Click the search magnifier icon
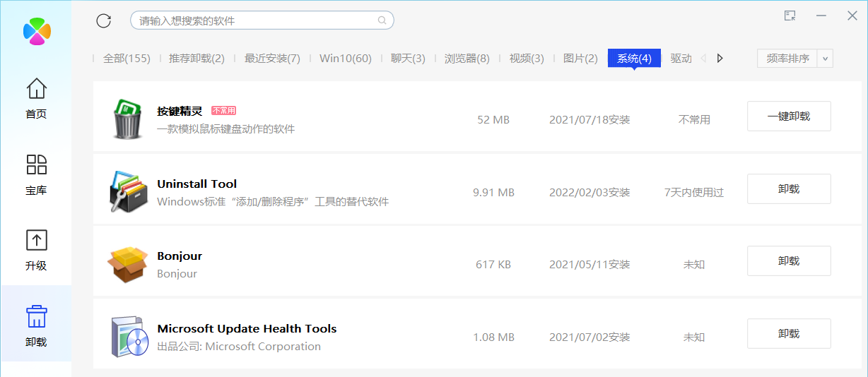The width and height of the screenshot is (868, 377). tap(382, 20)
